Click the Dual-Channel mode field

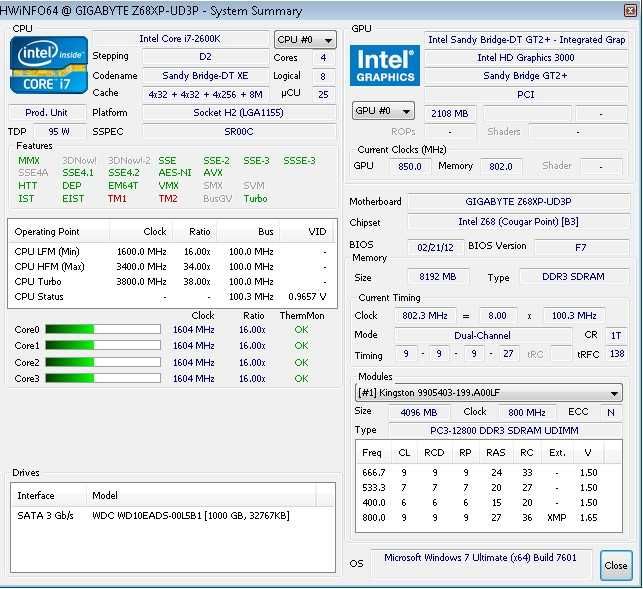[x=482, y=336]
